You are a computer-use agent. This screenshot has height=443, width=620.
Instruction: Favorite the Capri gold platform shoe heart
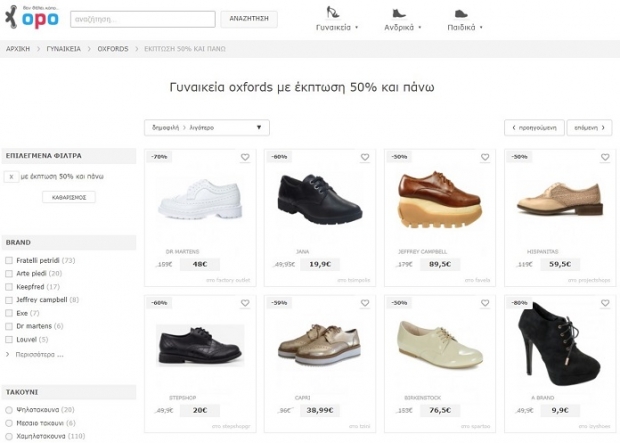(x=365, y=303)
